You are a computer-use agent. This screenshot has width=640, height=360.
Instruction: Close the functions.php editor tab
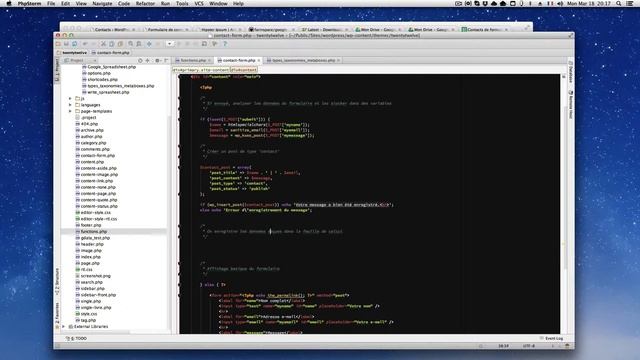[210, 60]
